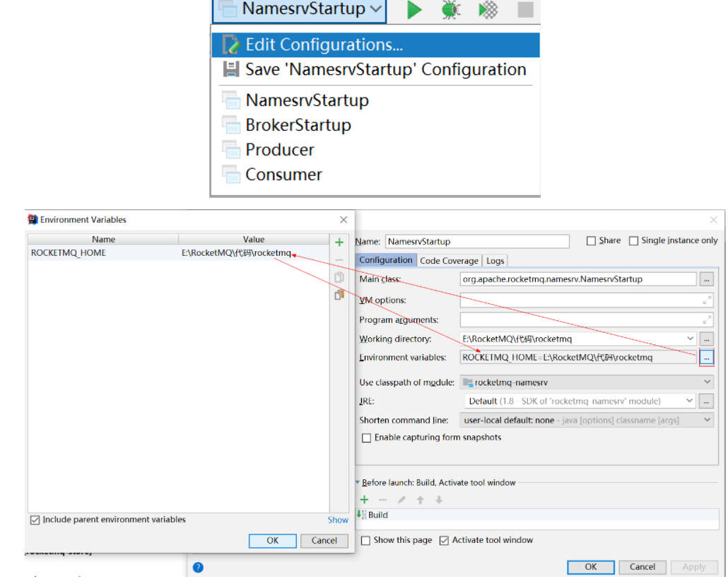Open Use classpath of module dropdown

pyautogui.click(x=587, y=382)
